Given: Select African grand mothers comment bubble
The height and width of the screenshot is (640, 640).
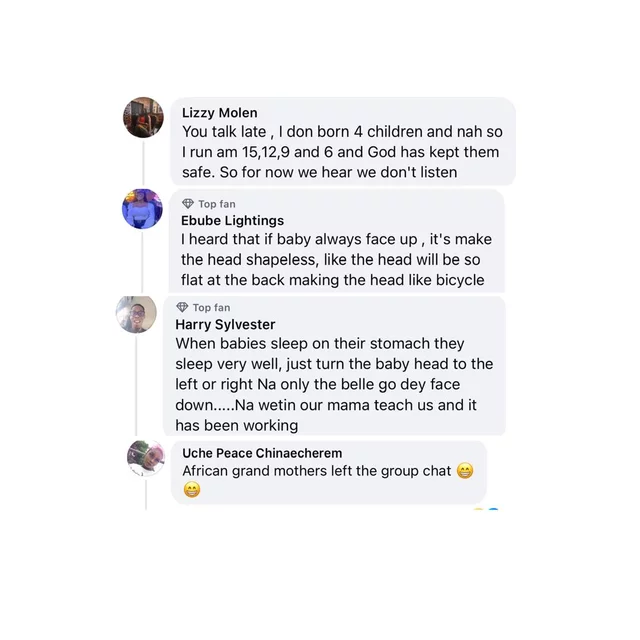Looking at the screenshot, I should point(329,473).
